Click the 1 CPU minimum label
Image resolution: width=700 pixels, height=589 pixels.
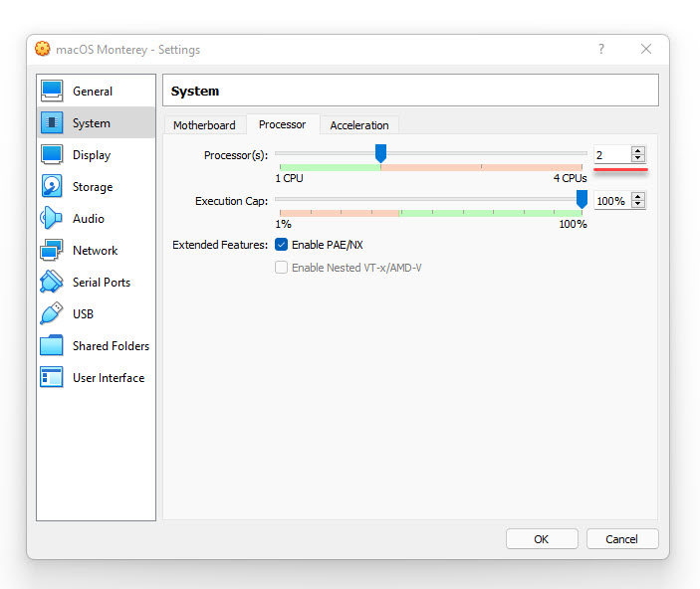290,178
